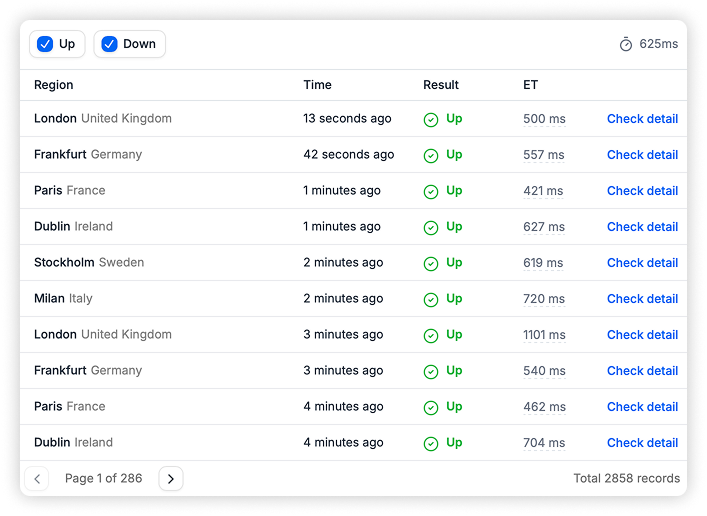The image size is (707, 516).
Task: Click the 421 ms response time value
Action: 543,191
